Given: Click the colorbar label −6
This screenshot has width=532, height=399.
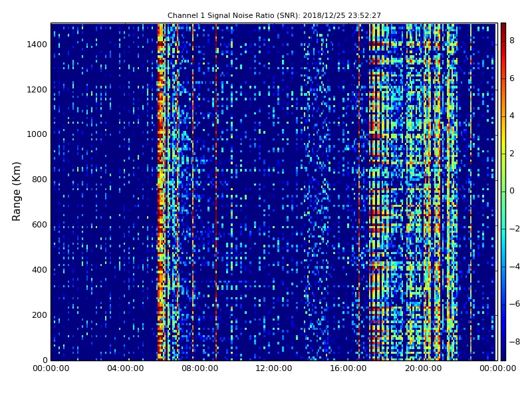Looking at the screenshot, I should pos(515,304).
